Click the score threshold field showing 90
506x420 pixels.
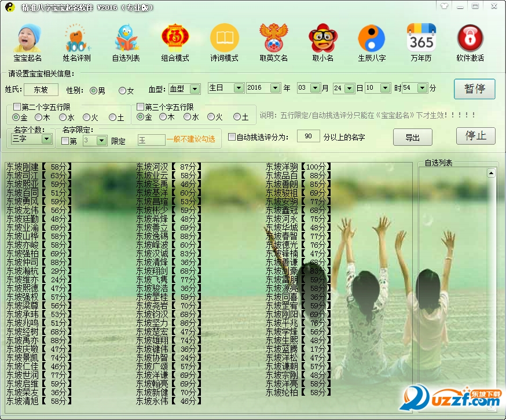coord(308,136)
